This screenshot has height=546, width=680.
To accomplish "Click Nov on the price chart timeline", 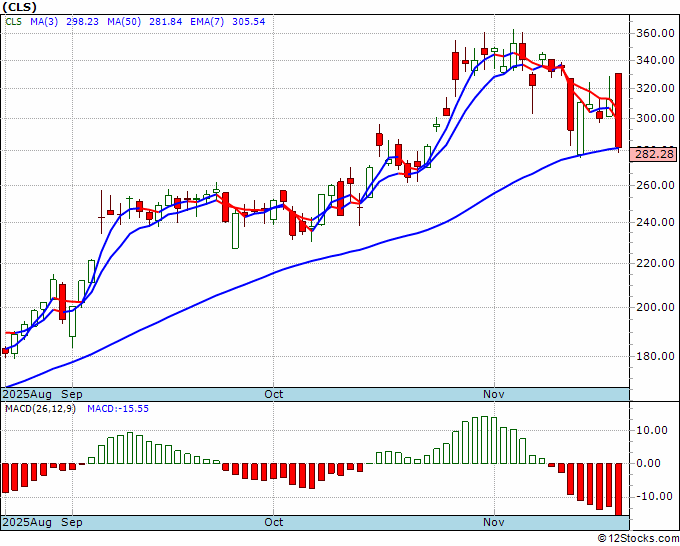I will point(494,394).
